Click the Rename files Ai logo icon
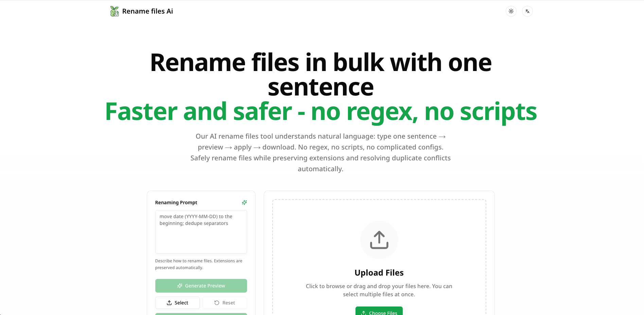The image size is (644, 315). 115,11
